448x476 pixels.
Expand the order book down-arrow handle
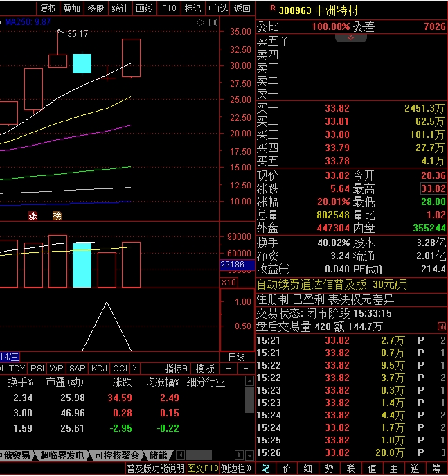[350, 37]
